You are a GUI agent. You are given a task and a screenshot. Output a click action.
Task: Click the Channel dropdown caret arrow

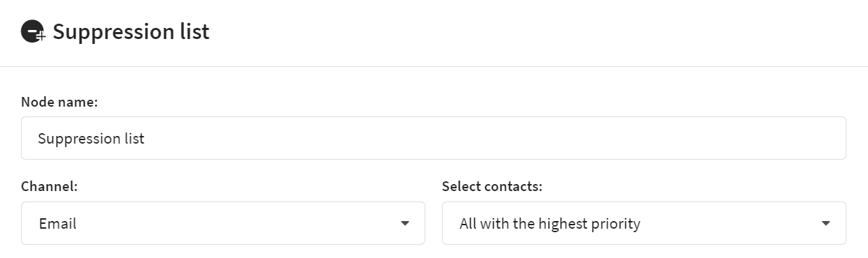(405, 224)
